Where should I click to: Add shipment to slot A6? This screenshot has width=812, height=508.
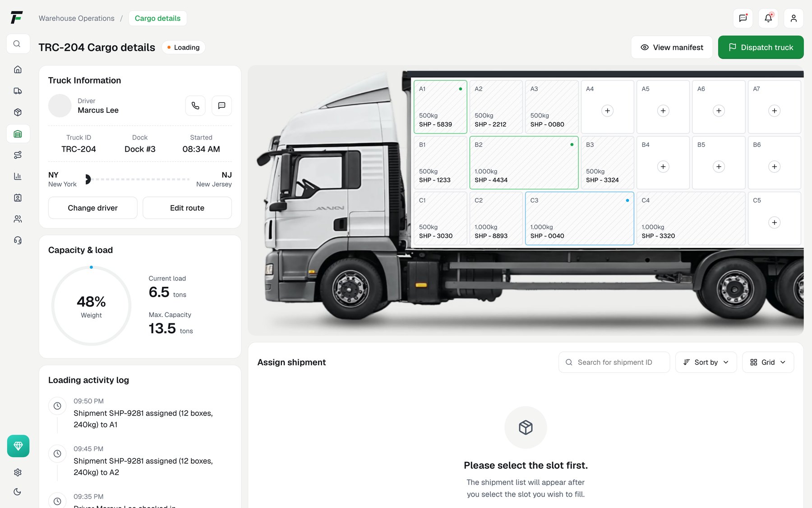tap(719, 111)
